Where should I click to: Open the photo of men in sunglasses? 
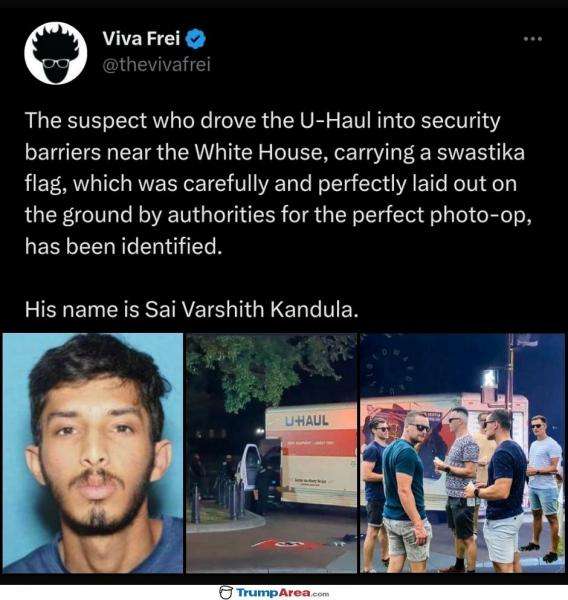(x=462, y=453)
